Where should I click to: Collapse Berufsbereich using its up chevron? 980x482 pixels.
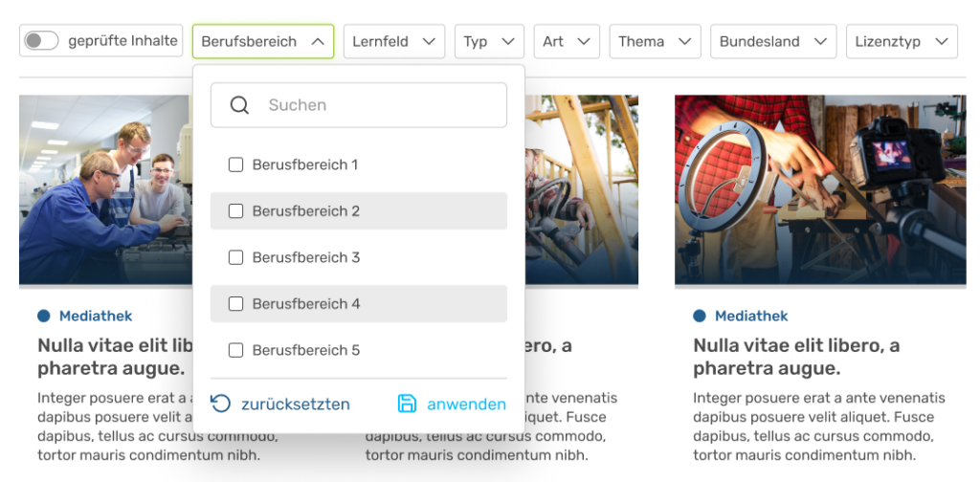point(318,41)
